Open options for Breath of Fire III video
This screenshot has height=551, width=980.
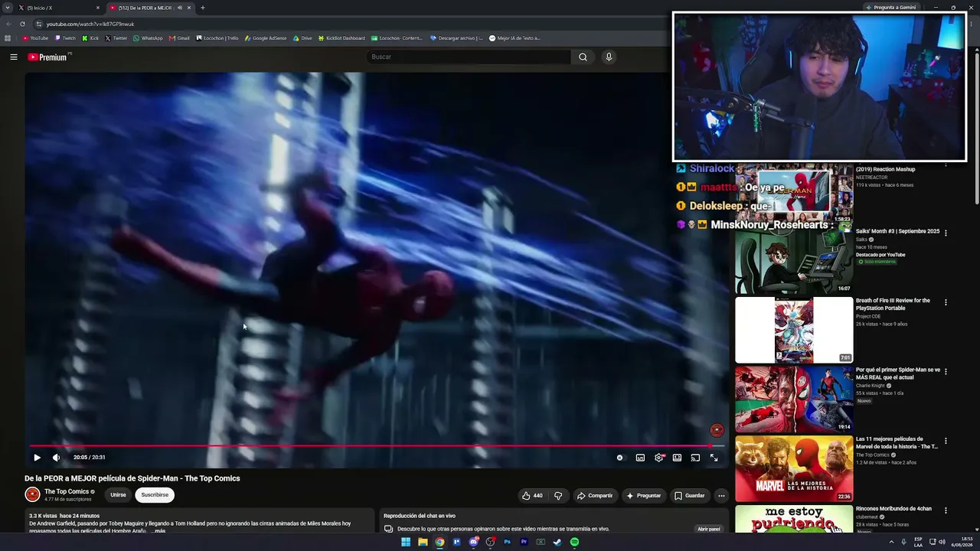(946, 302)
